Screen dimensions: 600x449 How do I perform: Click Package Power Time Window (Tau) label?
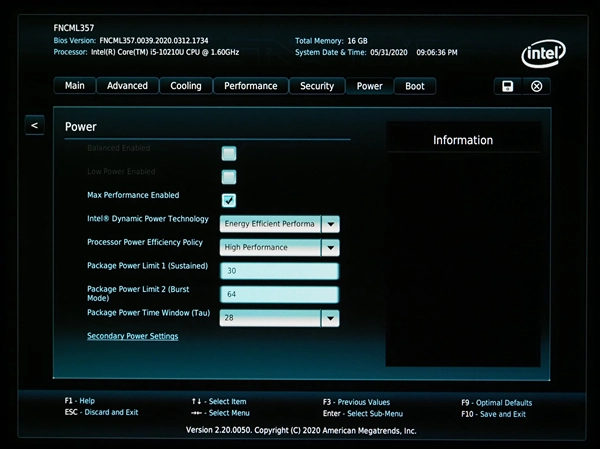click(148, 313)
